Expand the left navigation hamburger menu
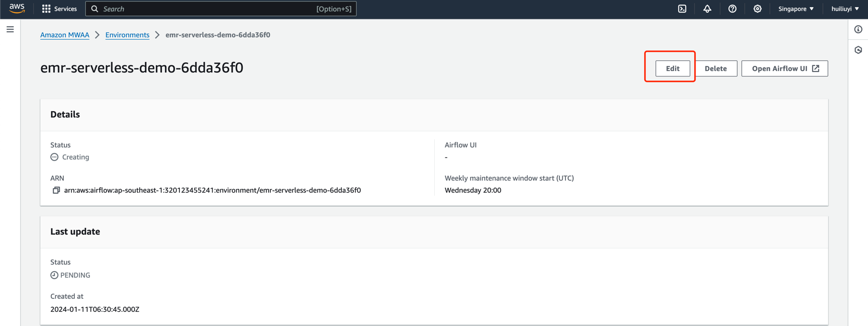Viewport: 868px width, 326px height. pyautogui.click(x=10, y=29)
